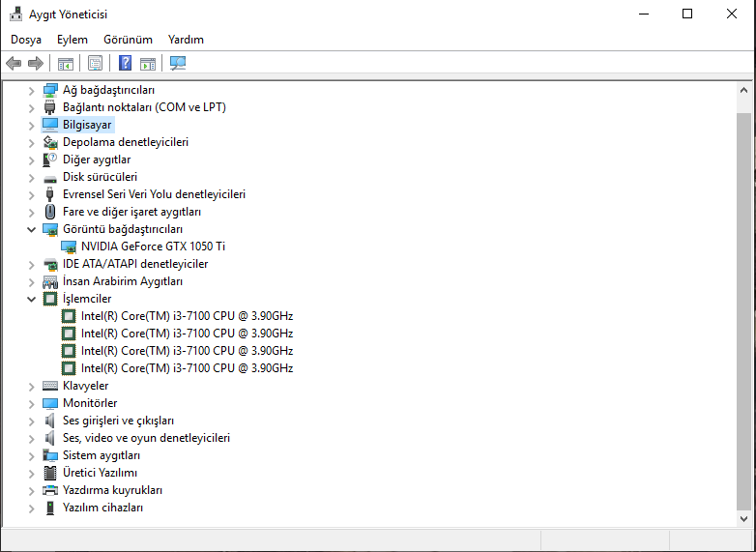Click the Forward arrow toolbar icon
This screenshot has width=756, height=552.
[x=36, y=63]
